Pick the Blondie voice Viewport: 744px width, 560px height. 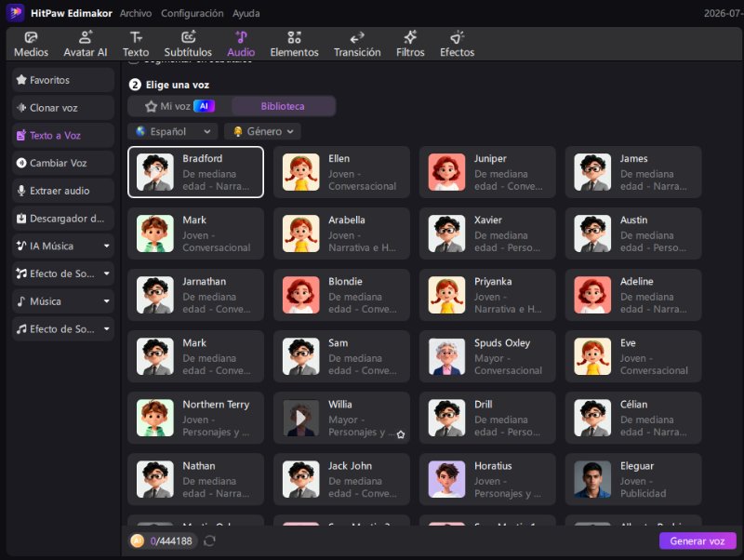tap(341, 295)
